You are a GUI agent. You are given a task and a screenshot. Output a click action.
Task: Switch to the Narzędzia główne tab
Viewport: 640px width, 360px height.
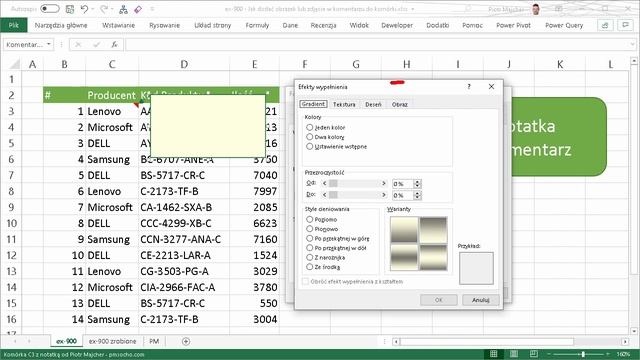point(61,25)
